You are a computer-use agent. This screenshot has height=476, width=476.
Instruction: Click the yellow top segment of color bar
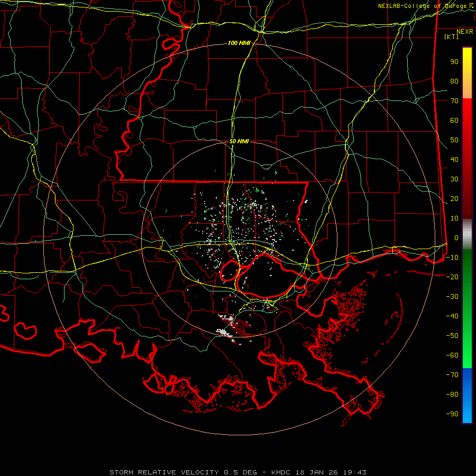(x=467, y=73)
